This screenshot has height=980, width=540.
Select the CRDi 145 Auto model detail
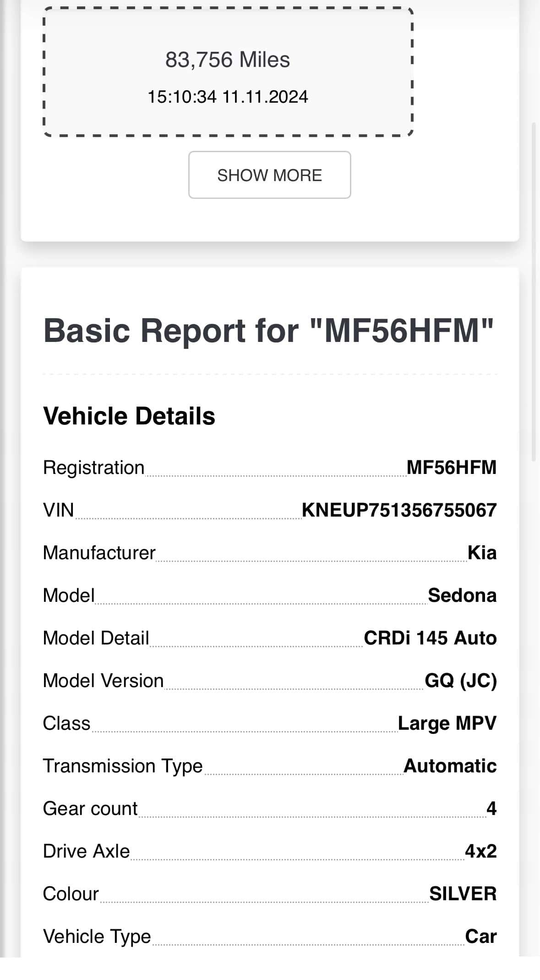coord(430,638)
